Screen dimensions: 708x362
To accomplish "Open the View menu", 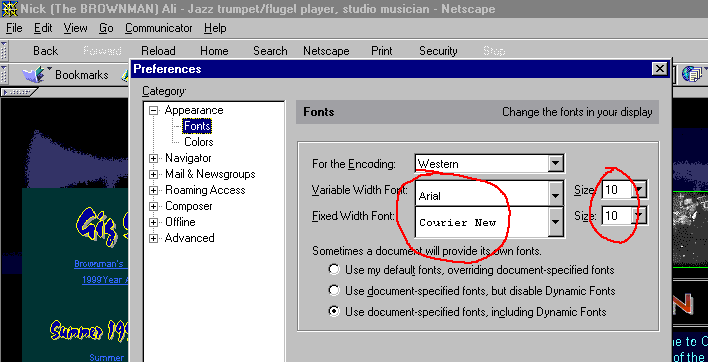I will click(75, 28).
